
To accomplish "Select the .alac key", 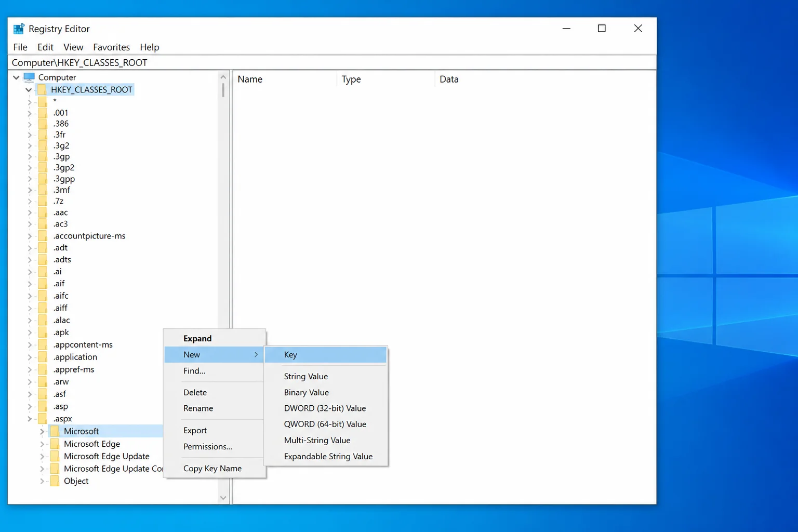I will point(61,321).
